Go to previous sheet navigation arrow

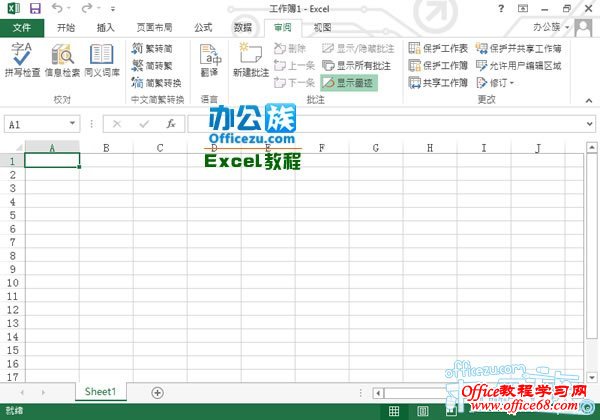(22, 392)
